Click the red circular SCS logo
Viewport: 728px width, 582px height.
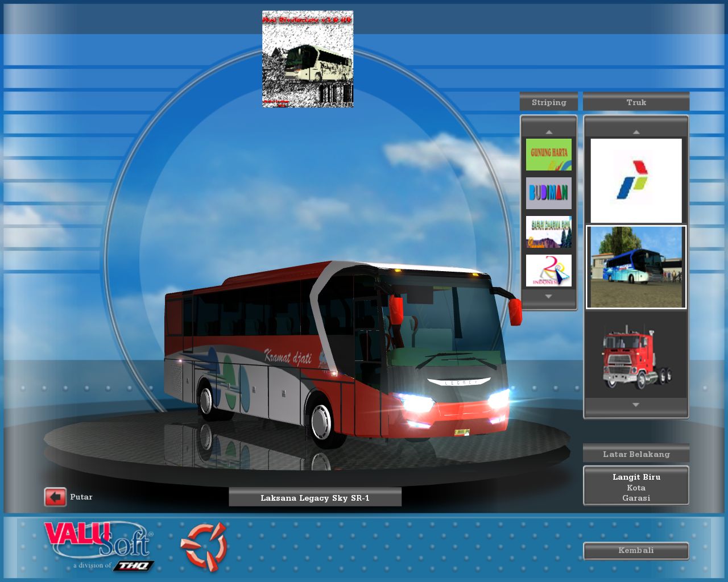pos(204,547)
